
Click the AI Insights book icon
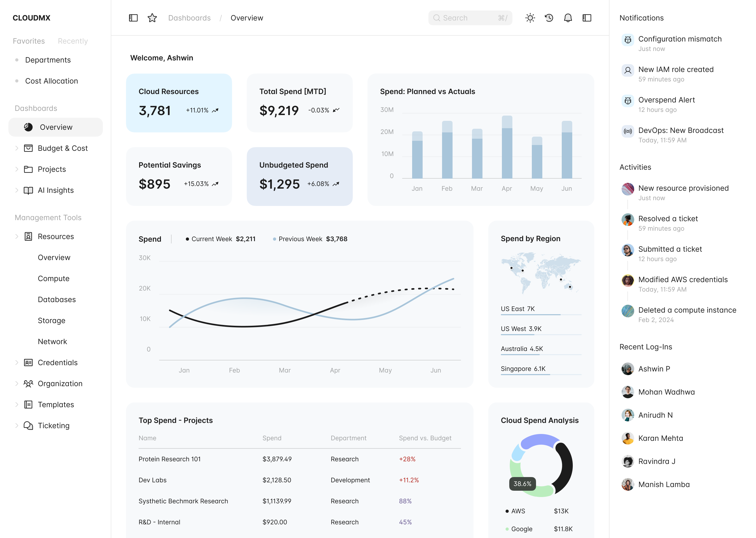28,190
